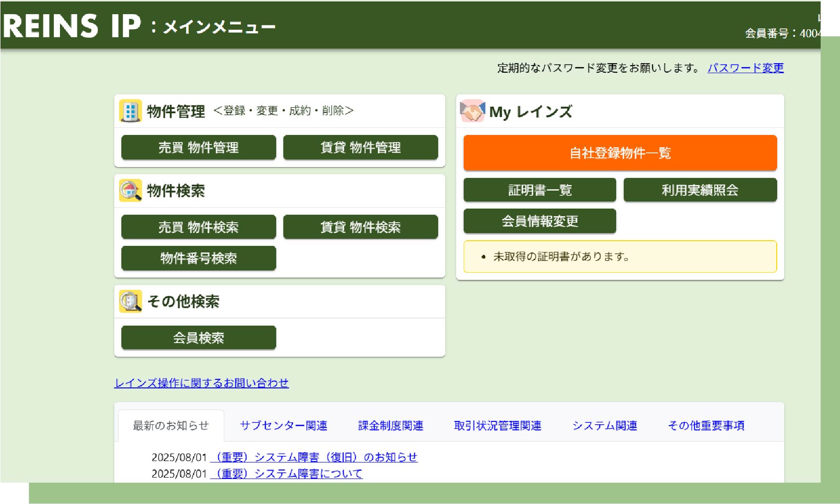The height and width of the screenshot is (504, 840).
Task: Start 賃貸 物件検索
Action: [360, 227]
